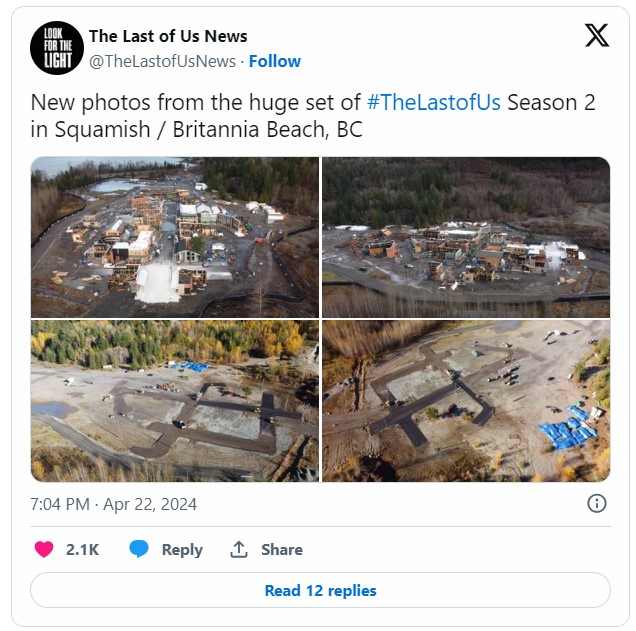The width and height of the screenshot is (636, 631).
Task: Click The Last of Us News display name
Action: click(168, 36)
